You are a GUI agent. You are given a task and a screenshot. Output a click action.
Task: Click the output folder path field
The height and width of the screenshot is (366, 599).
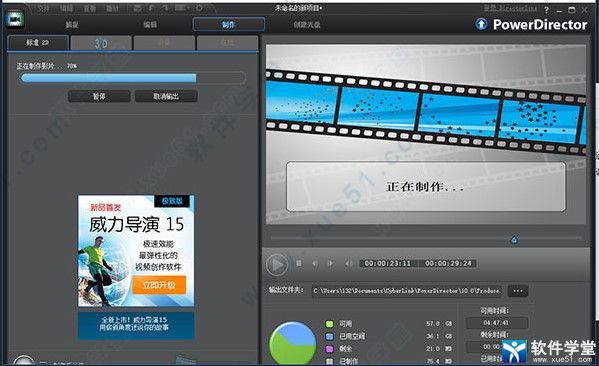pyautogui.click(x=407, y=291)
